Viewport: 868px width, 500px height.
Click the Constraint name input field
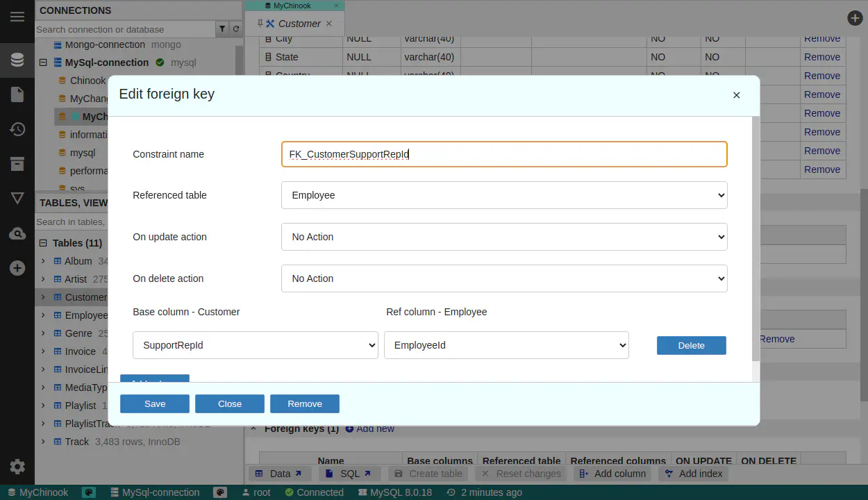click(503, 154)
